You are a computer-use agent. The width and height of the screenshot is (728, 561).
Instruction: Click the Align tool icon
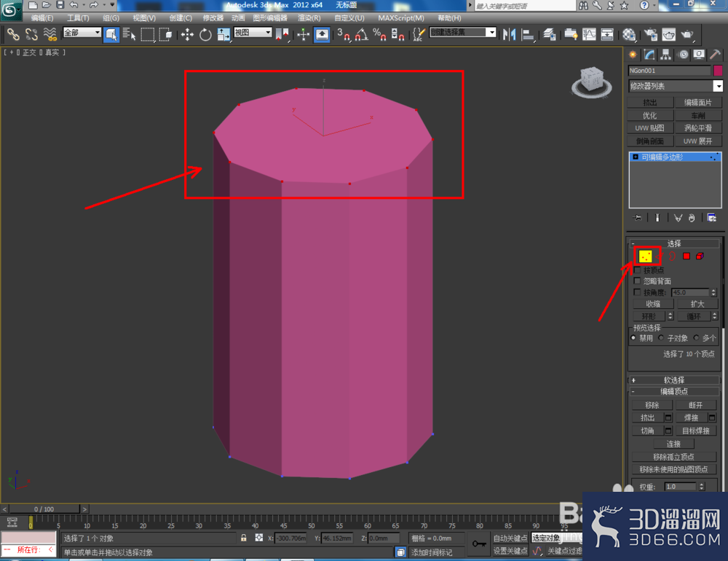tap(528, 34)
